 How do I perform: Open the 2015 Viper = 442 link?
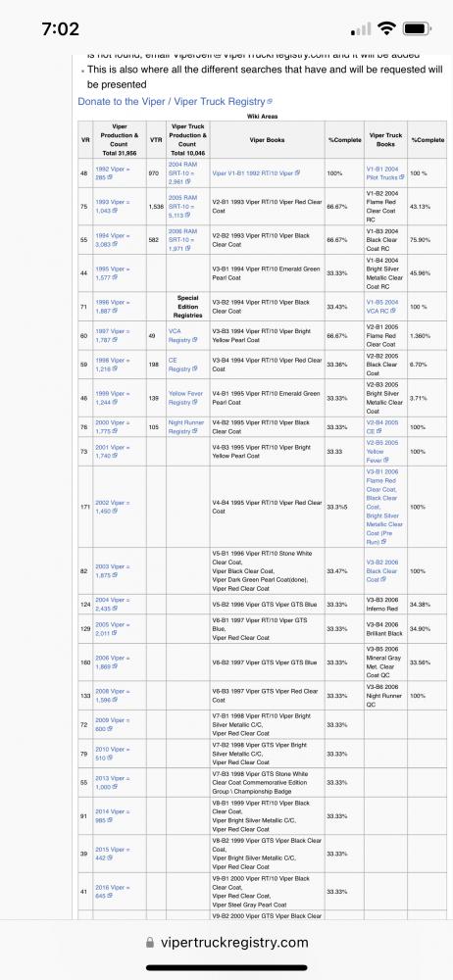coord(112,854)
